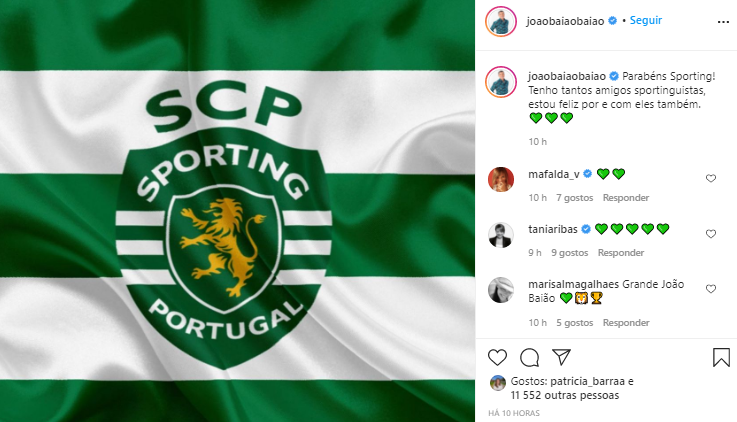Like taniaribas's comment heart
This screenshot has height=422, width=737.
coord(711,234)
